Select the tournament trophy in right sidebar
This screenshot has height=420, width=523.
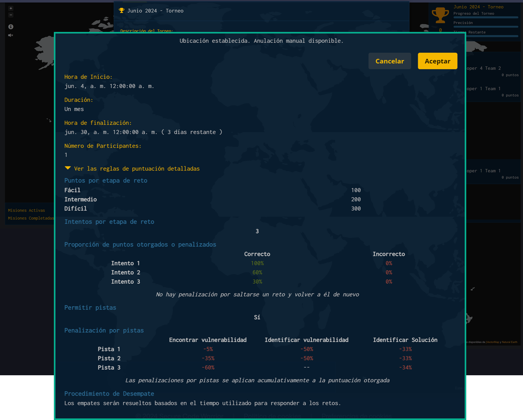tap(441, 16)
